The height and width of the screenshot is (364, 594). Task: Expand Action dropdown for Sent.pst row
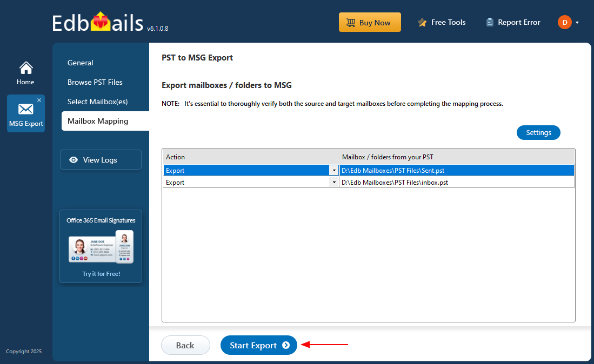[333, 171]
